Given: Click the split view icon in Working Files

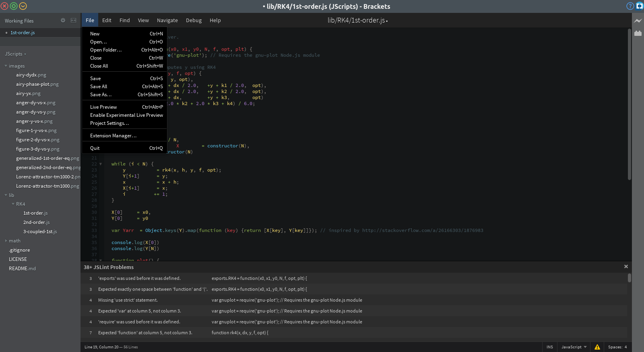Looking at the screenshot, I should point(73,21).
